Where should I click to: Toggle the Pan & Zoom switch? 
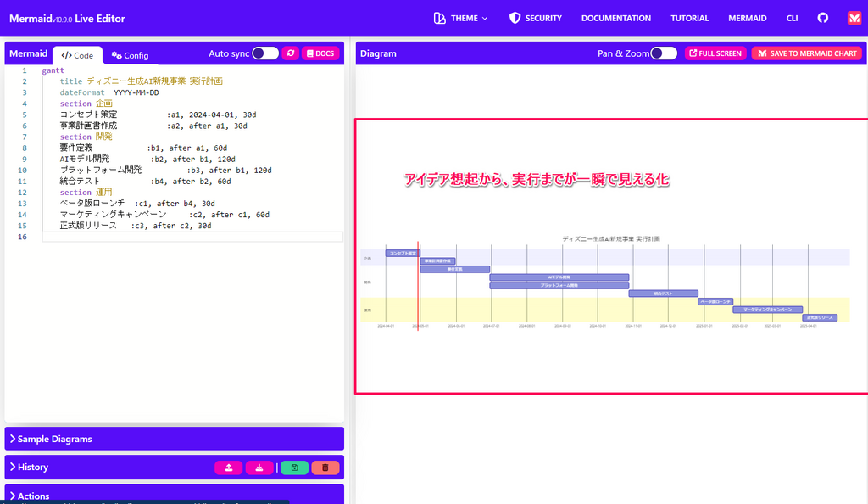click(664, 53)
